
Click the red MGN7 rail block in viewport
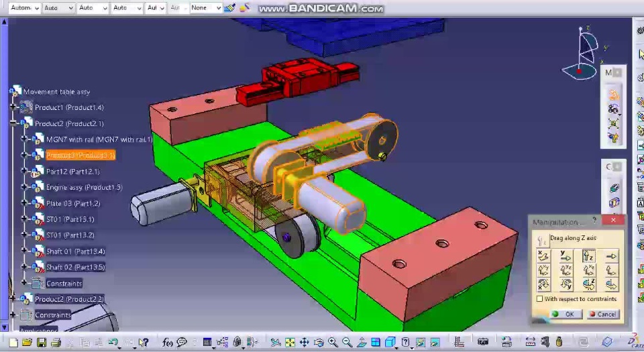click(298, 82)
